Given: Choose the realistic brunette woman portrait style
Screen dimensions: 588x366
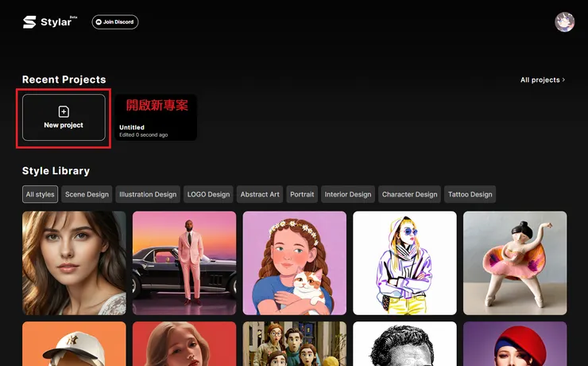Looking at the screenshot, I should pyautogui.click(x=74, y=263).
